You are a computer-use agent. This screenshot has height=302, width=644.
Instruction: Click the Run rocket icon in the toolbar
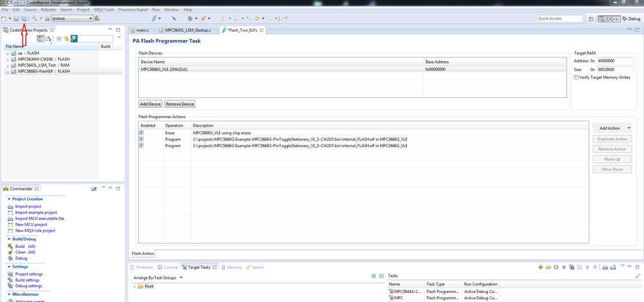pos(203,19)
